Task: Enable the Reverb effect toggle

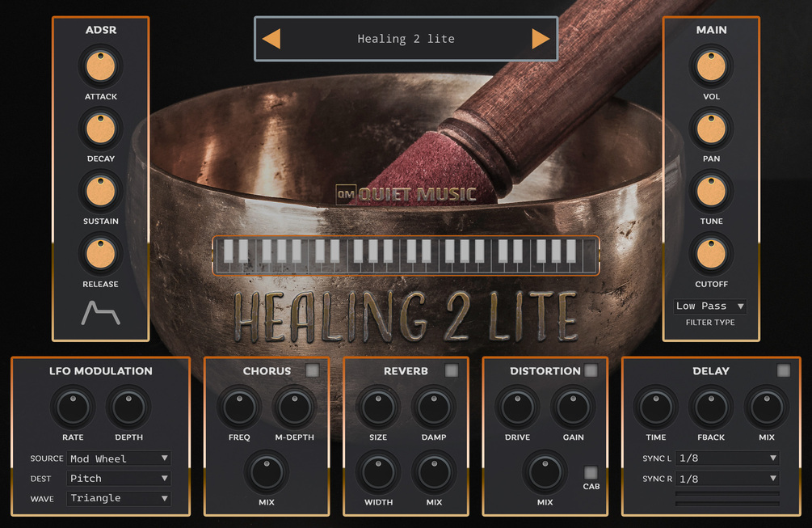Action: (x=452, y=370)
